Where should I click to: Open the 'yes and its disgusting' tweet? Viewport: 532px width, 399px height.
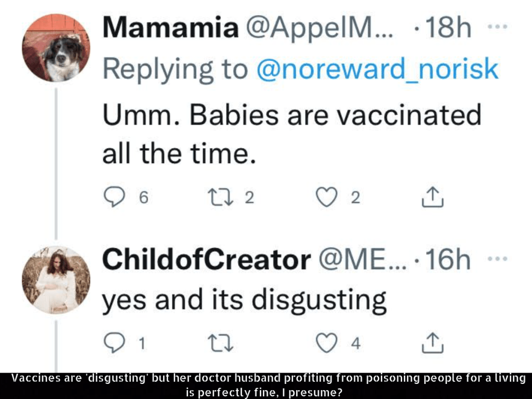pos(244,300)
